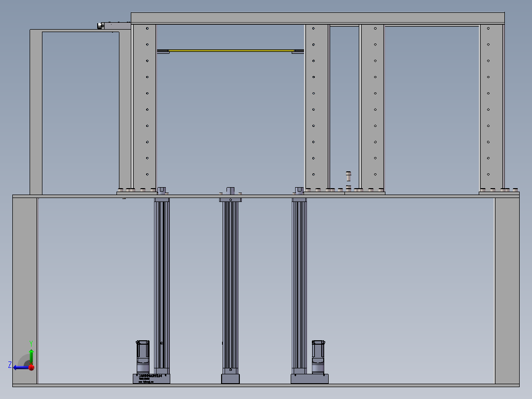Select the red origin sphere of the triad
This screenshot has height=399, width=532.
click(31, 367)
